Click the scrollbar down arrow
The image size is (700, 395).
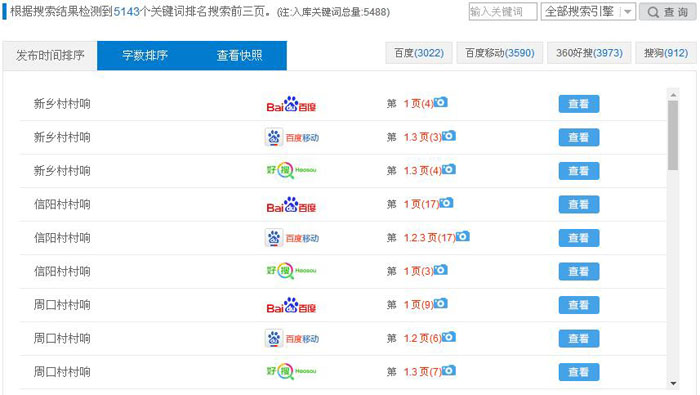673,383
